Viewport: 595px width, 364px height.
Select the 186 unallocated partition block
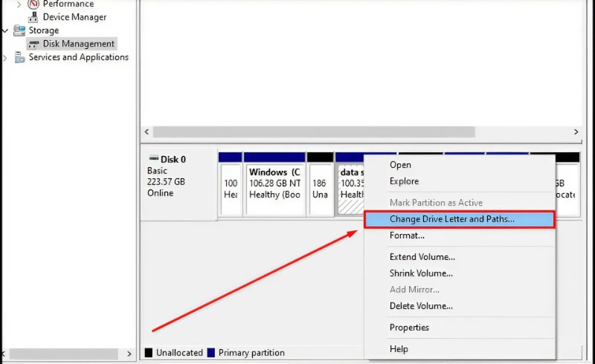pyautogui.click(x=320, y=184)
